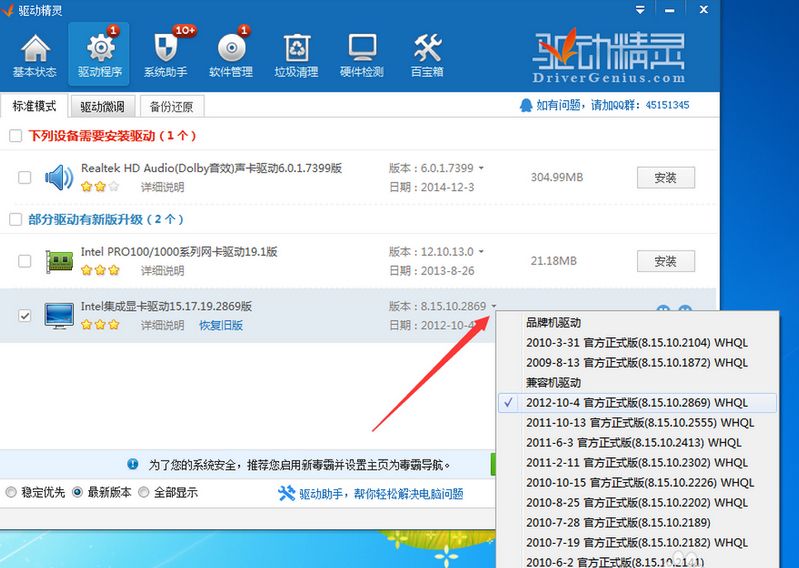
Task: Expand Realtek version 6.0.1.7399 dropdown
Action: (481, 168)
